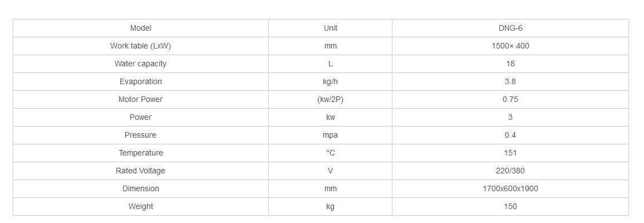Select the 151 temperature value
Screen dimensions: 644x223
[510, 153]
